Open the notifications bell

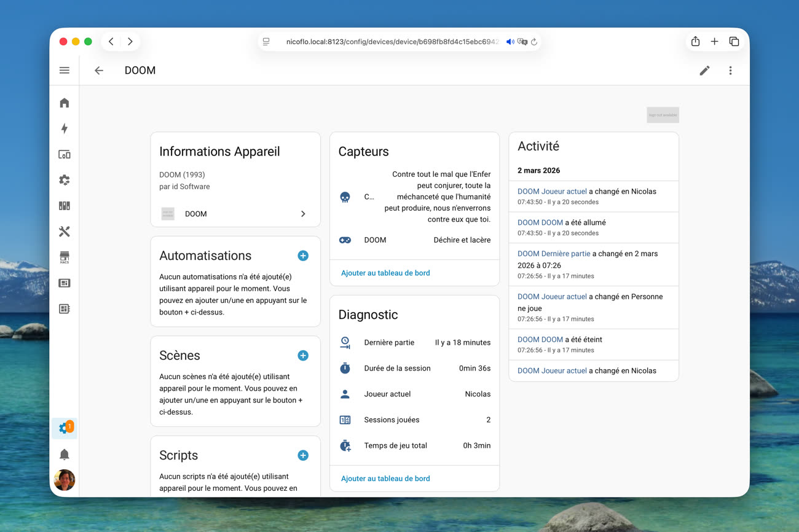65,455
